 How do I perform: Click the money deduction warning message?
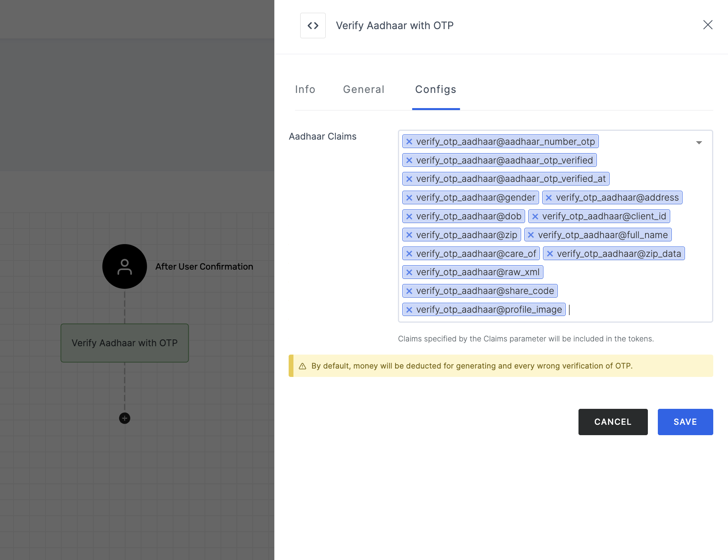tap(472, 366)
